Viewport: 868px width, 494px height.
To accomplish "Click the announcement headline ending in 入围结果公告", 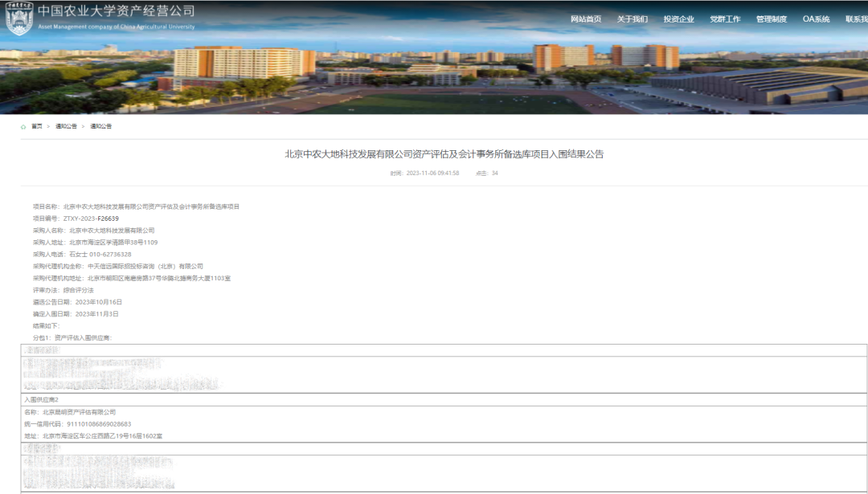I will 444,154.
